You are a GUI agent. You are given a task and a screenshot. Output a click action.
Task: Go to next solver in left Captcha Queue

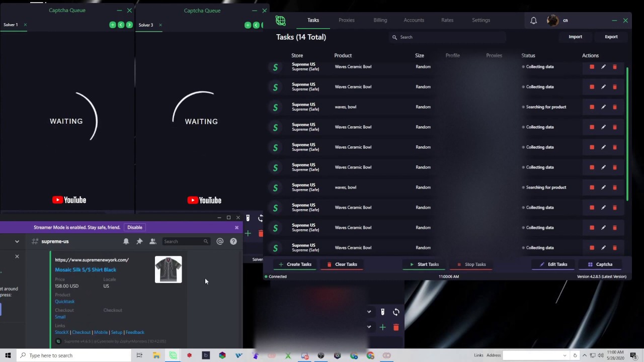(x=129, y=25)
